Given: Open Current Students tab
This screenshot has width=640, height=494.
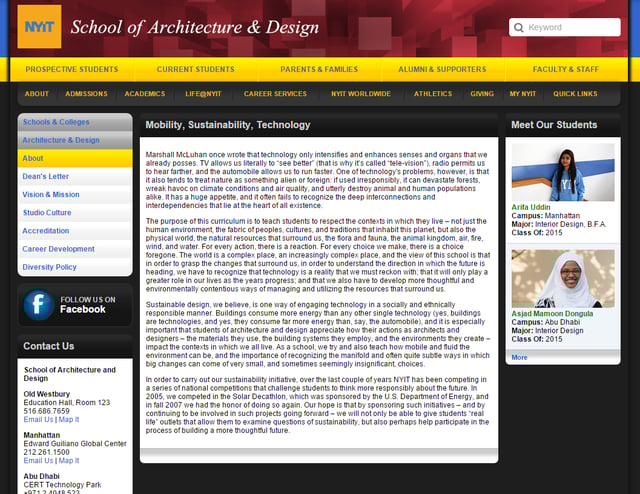Looking at the screenshot, I should [196, 69].
